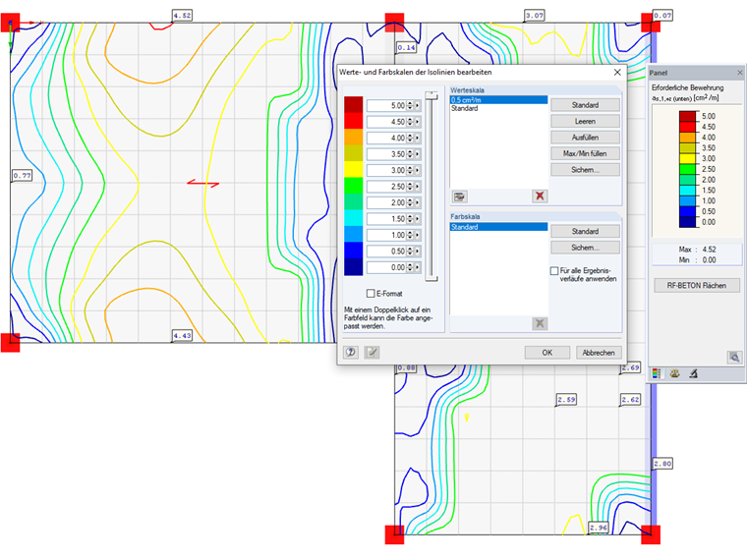Check 'Für alle Ergebnisverläufe anwenden'
Image resolution: width=747 pixels, height=560 pixels.
click(554, 271)
